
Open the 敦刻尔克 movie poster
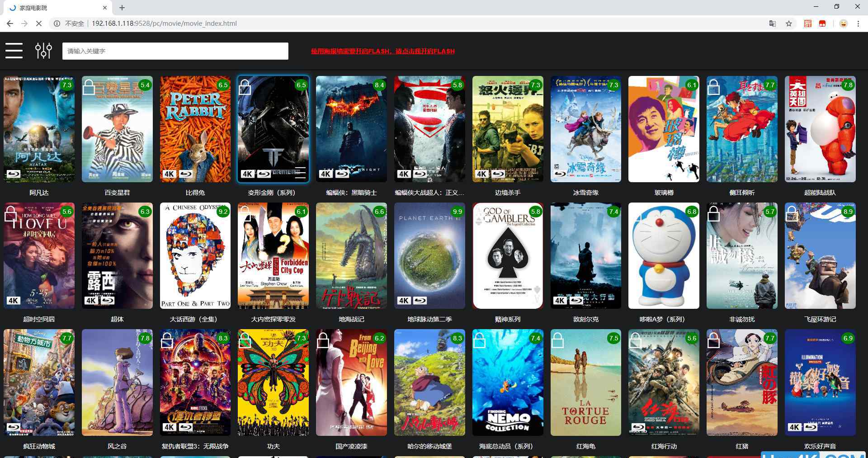click(x=586, y=256)
